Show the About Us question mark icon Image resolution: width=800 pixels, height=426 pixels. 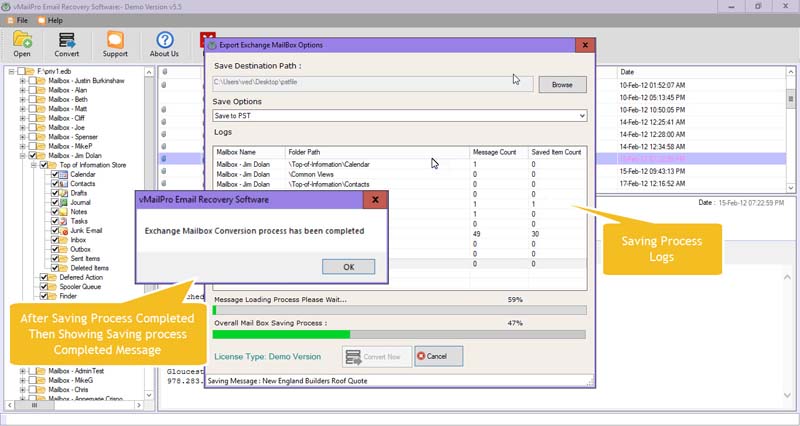tap(165, 40)
